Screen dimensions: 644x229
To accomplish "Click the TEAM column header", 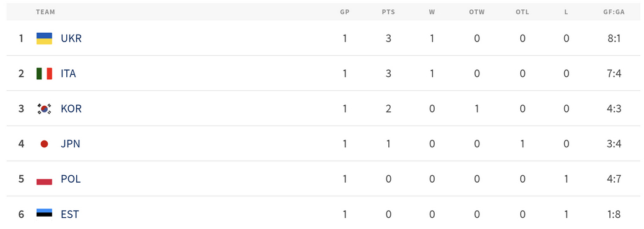I will point(45,12).
